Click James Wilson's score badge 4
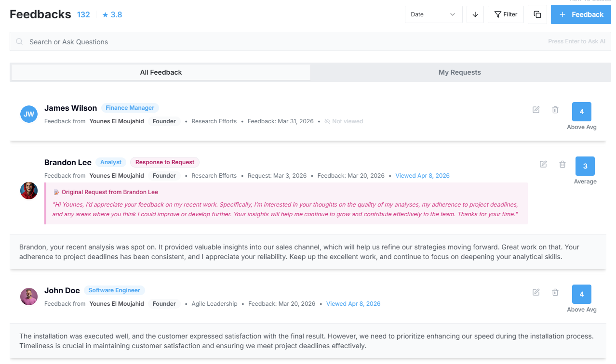Viewport: 616px width, 364px height. pyautogui.click(x=582, y=112)
